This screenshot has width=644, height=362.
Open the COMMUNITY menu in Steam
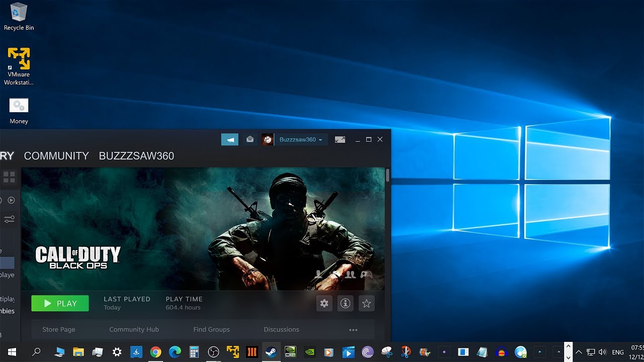click(x=56, y=156)
